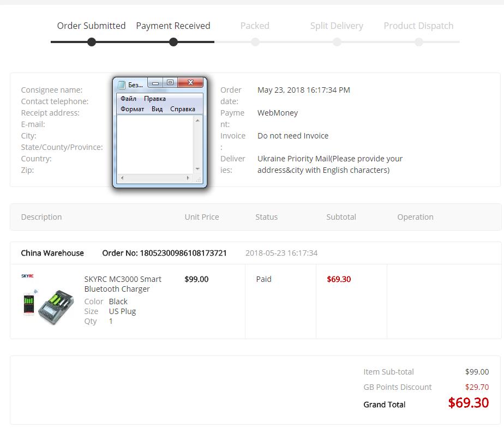Click the Receipt address label
Screen dimensions: 504x428
pyautogui.click(x=50, y=113)
